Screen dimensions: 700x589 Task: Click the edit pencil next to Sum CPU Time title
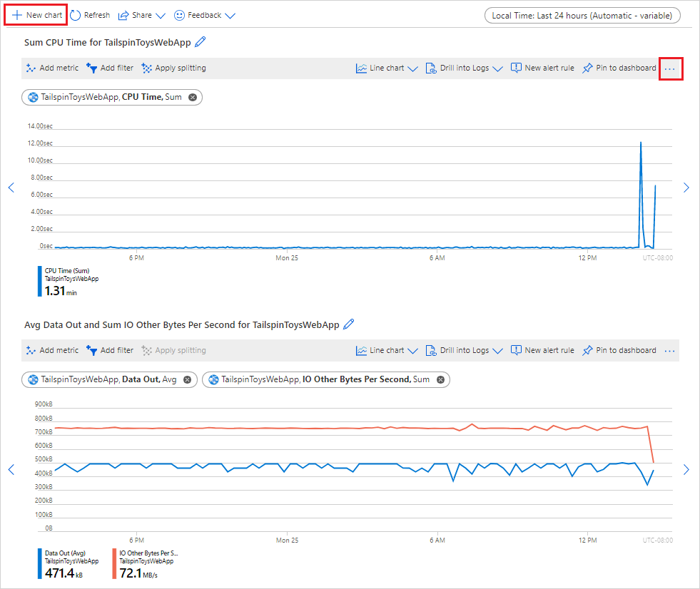pyautogui.click(x=200, y=42)
